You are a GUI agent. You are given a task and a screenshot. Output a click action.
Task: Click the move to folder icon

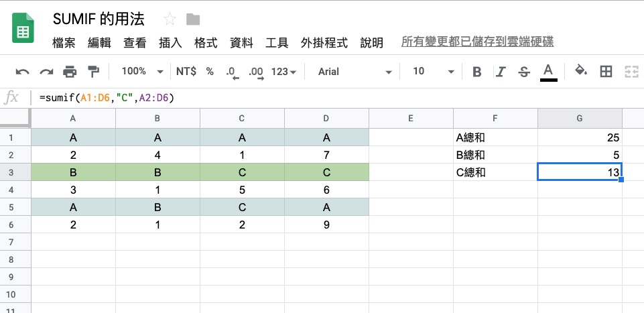tap(193, 19)
